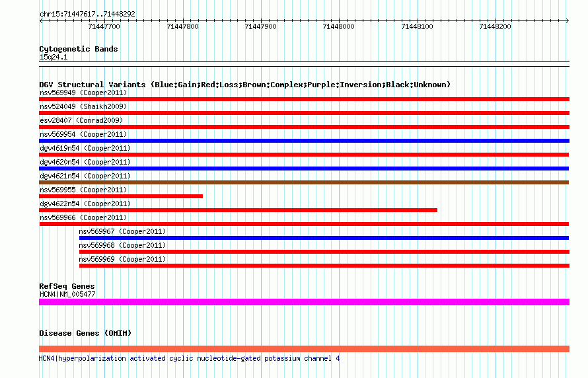Click the red bar under nsv569949

click(304, 99)
